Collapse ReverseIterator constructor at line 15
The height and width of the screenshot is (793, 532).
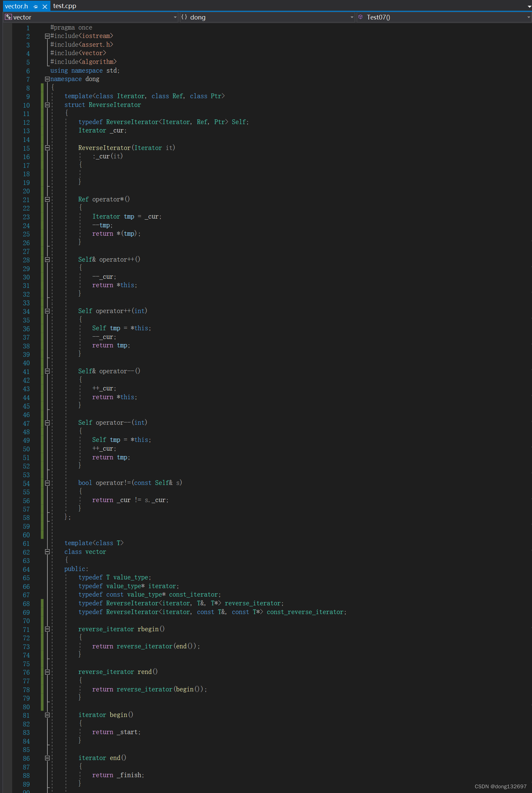[x=47, y=148]
